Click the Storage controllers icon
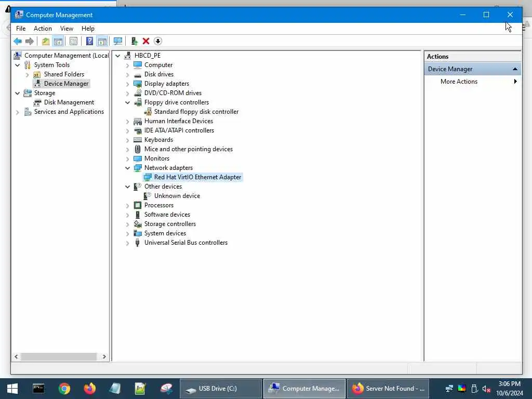Viewport: 532px width, 399px height. coord(137,224)
